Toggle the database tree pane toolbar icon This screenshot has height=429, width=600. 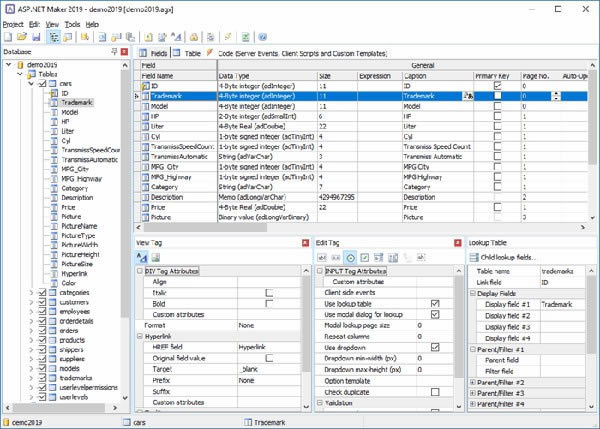[54, 37]
